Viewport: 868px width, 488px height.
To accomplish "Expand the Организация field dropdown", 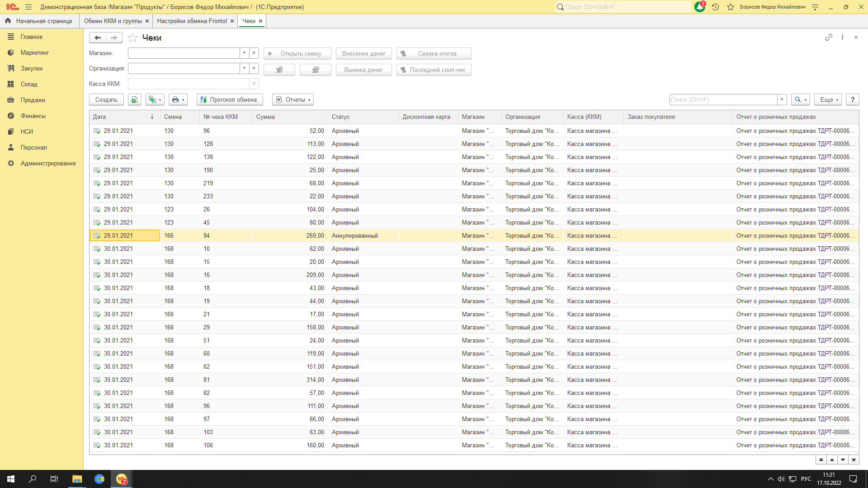I will 244,68.
